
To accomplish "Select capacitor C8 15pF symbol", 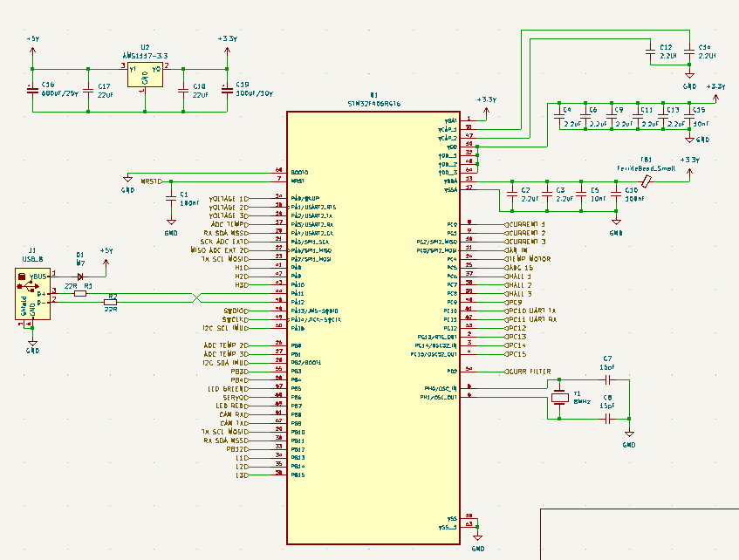I will 607,419.
